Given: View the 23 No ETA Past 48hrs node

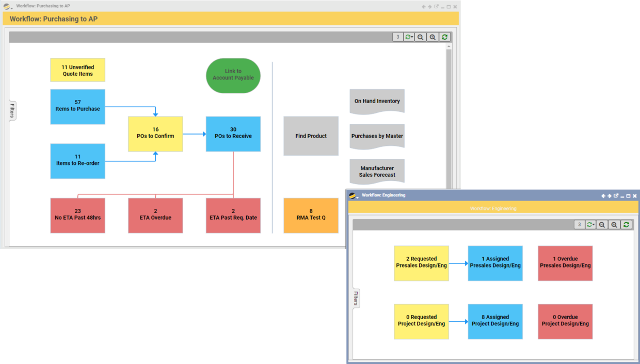Looking at the screenshot, I should 77,215.
